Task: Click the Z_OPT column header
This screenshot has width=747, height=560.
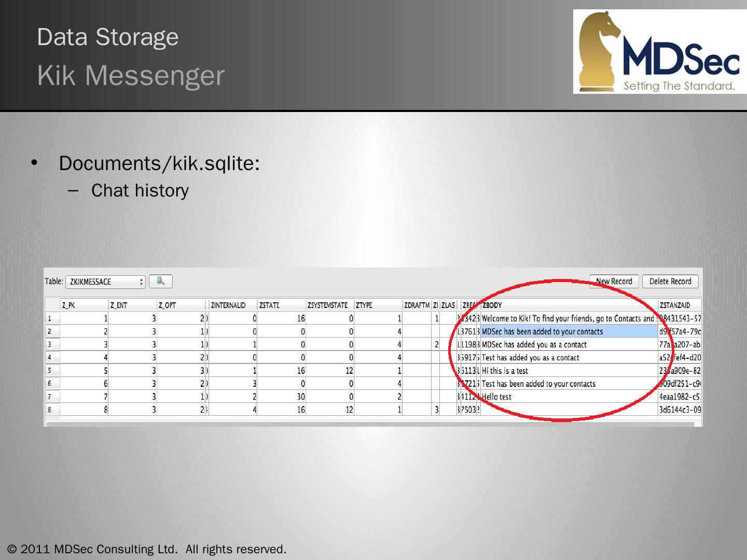Action: 181,305
